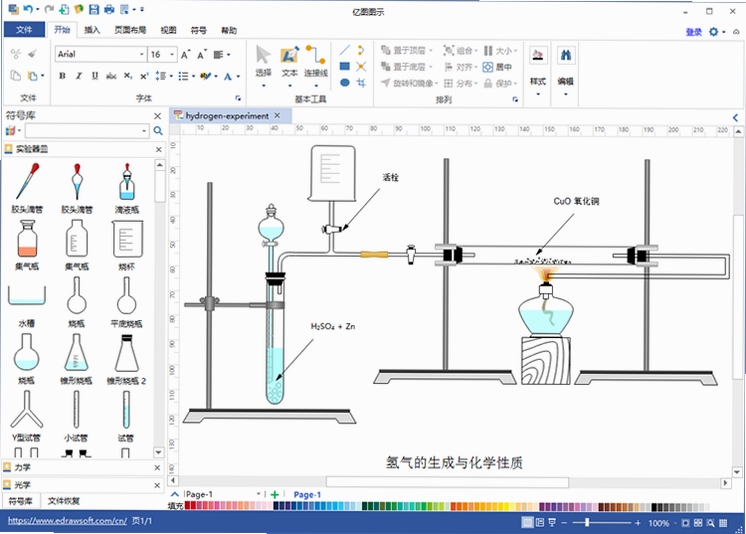Open the 样式 styles panel

tap(538, 70)
